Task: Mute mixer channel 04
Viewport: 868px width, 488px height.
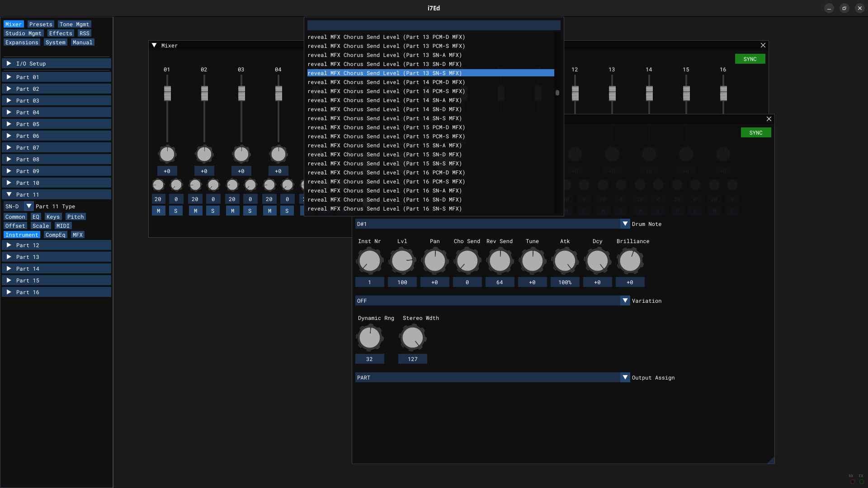Action: tap(269, 211)
